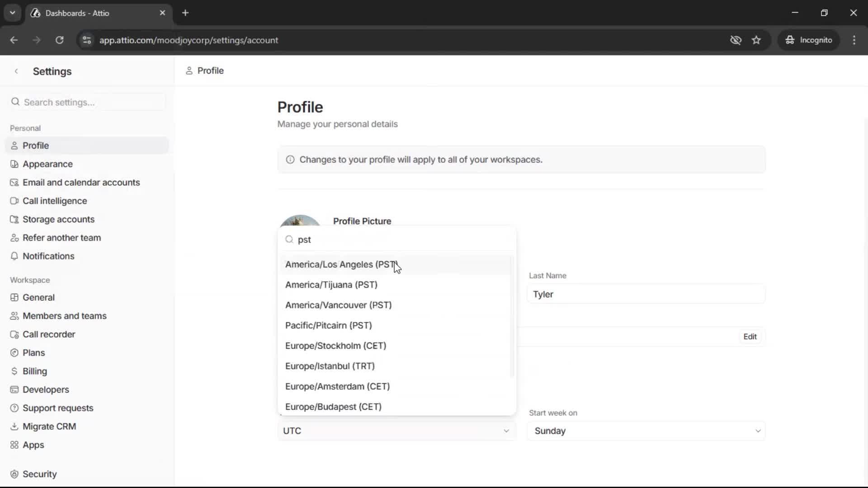Click the Security shield icon
The width and height of the screenshot is (868, 488).
(14, 474)
